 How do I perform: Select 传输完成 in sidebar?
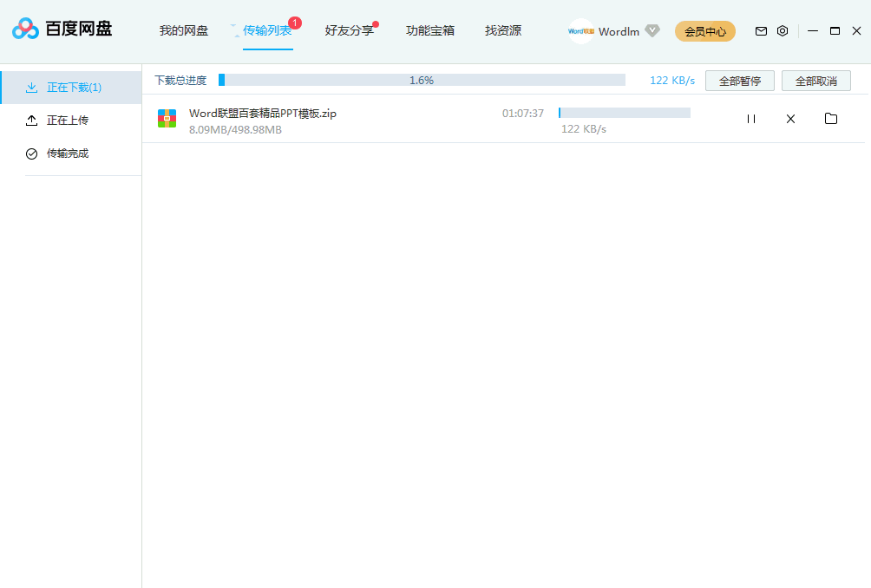(71, 154)
